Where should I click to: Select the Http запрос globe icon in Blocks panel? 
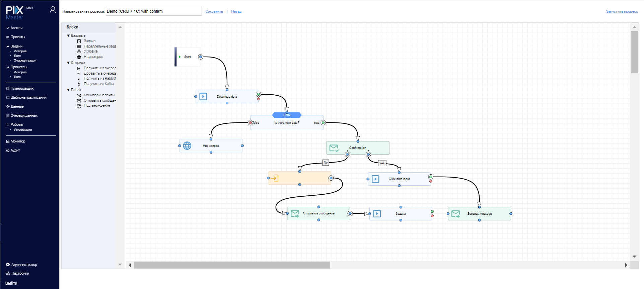click(79, 57)
